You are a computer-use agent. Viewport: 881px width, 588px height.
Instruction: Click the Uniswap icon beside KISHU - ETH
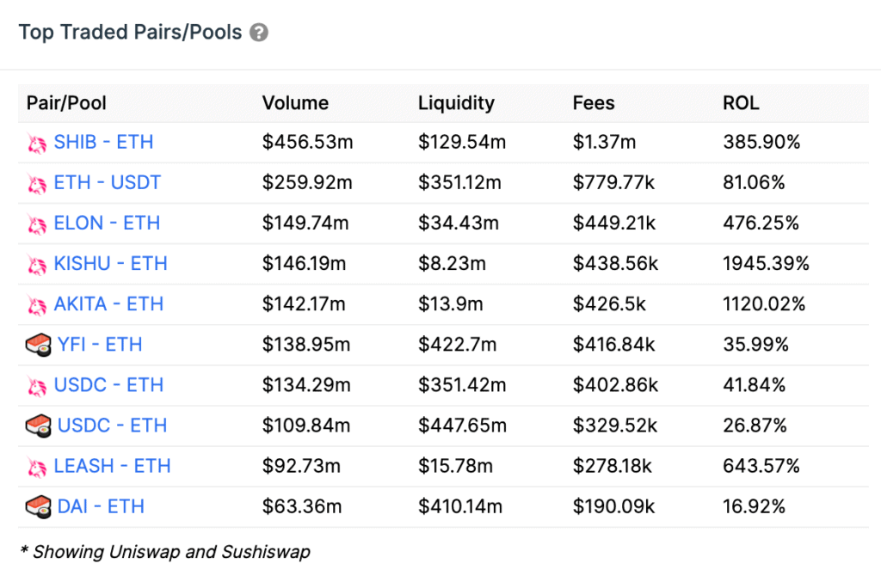36,264
